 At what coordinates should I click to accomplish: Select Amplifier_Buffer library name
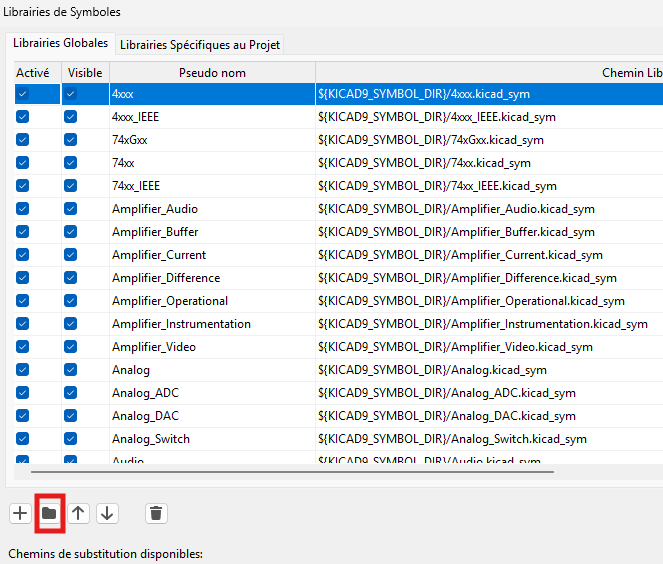(x=212, y=232)
